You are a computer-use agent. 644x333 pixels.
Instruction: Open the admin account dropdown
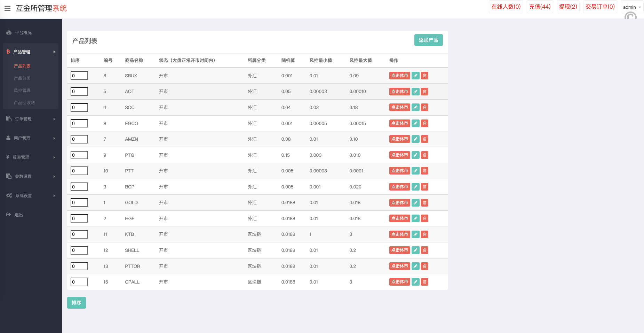631,7
